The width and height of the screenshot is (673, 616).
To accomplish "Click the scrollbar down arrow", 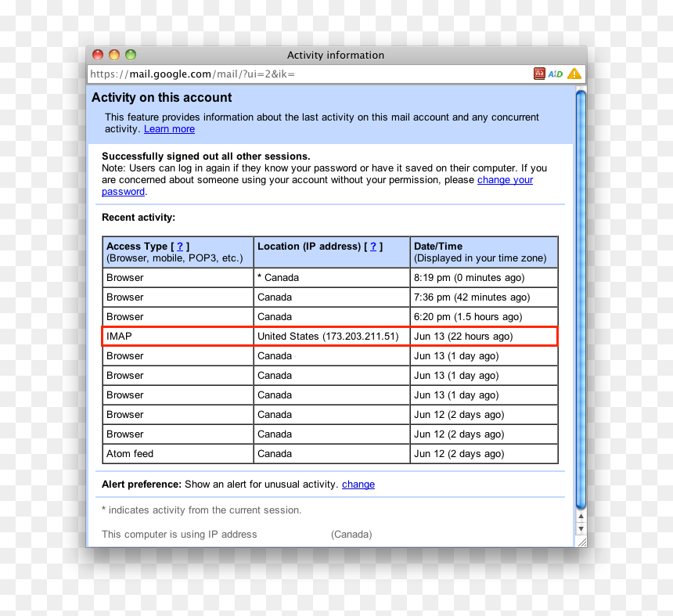I will [581, 529].
